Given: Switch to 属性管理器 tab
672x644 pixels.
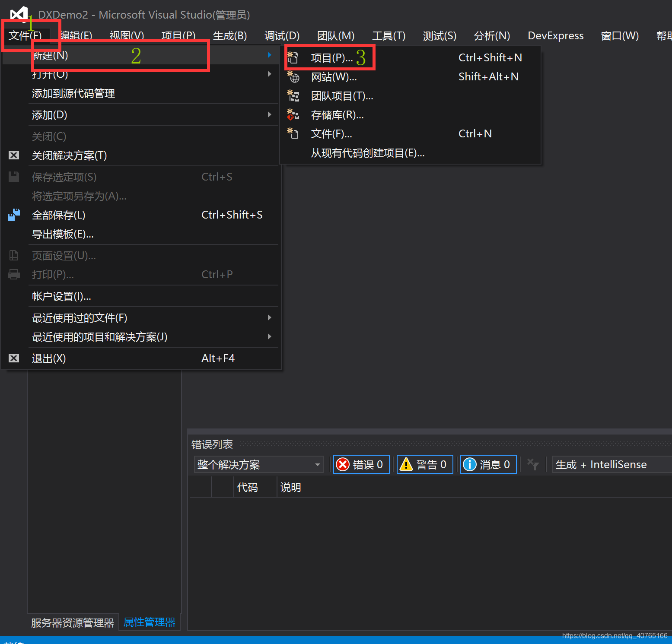Looking at the screenshot, I should tap(149, 622).
